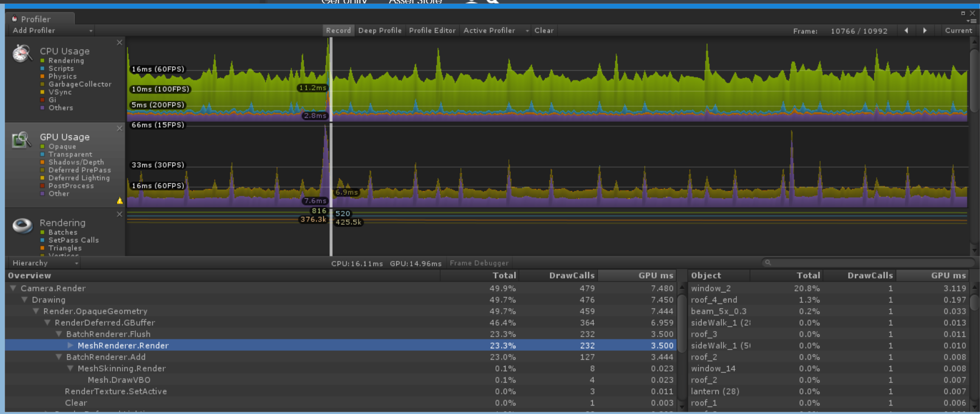Viewport: 980px width, 414px height.
Task: Collapse the Camera.Render tree node
Action: pos(13,289)
